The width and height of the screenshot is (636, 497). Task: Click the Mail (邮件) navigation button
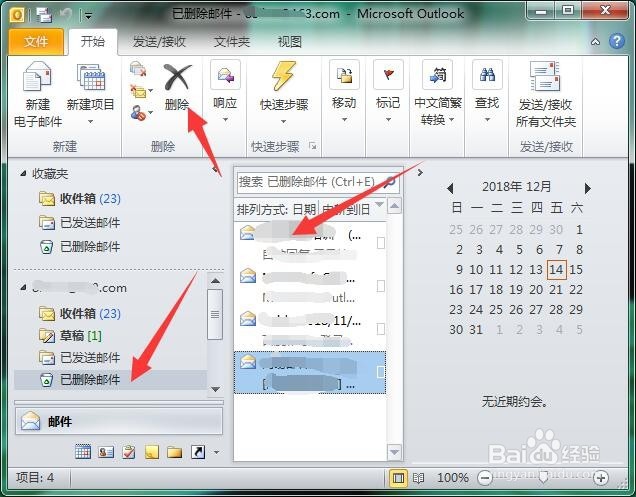point(119,421)
